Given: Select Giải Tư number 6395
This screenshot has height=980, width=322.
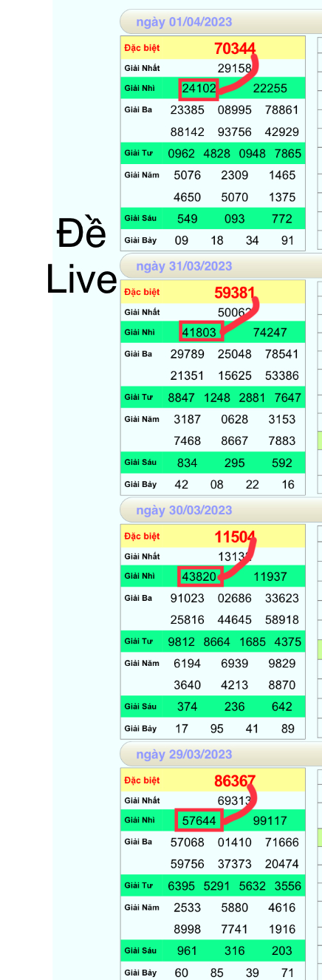Looking at the screenshot, I should click(x=182, y=885).
